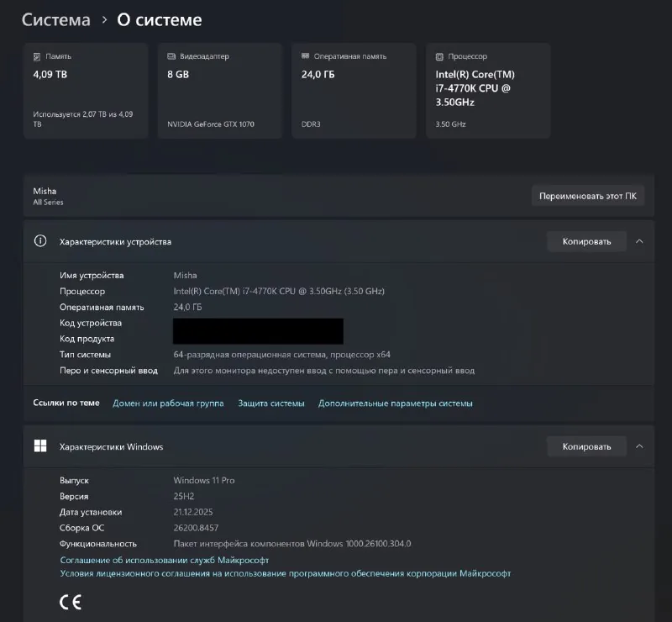Click the Код продукта label
The image size is (672, 622).
87,339
